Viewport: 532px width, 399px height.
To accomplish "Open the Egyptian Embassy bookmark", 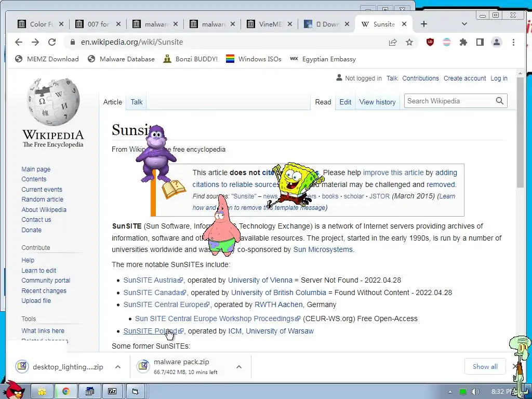I will point(323,59).
